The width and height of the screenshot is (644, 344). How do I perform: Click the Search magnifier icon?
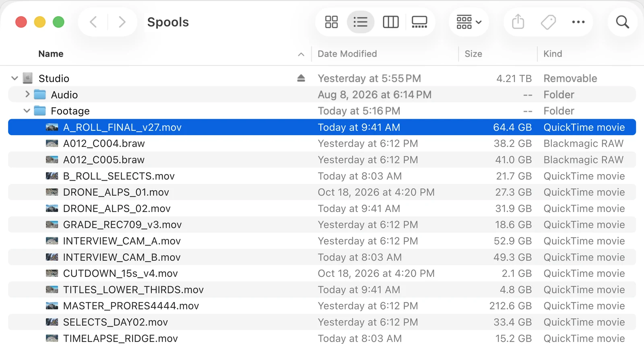(622, 22)
